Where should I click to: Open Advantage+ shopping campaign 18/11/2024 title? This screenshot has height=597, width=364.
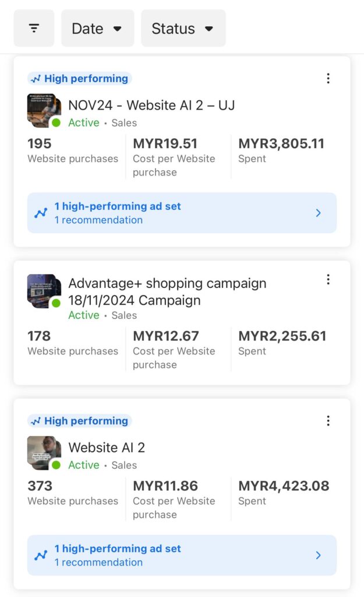[167, 292]
